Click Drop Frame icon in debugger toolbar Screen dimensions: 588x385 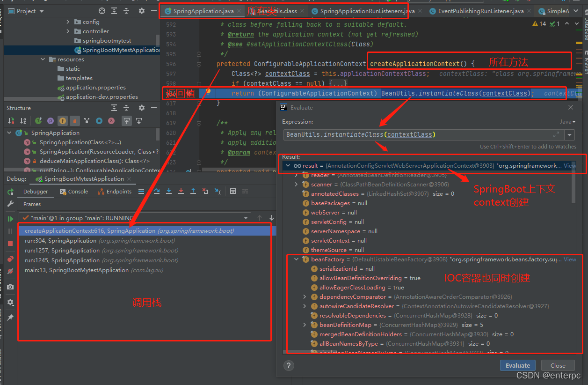point(205,191)
